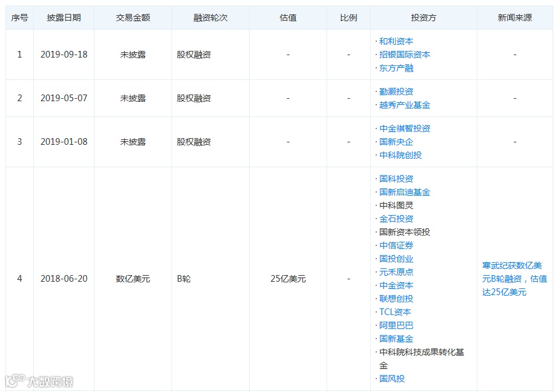Open investor link 东方产融
558x392 pixels.
point(396,68)
